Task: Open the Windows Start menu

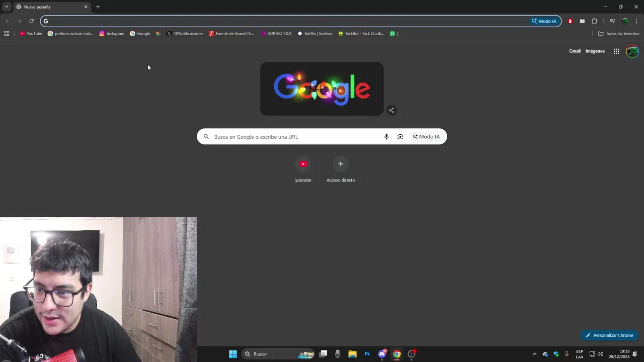Action: (x=233, y=354)
